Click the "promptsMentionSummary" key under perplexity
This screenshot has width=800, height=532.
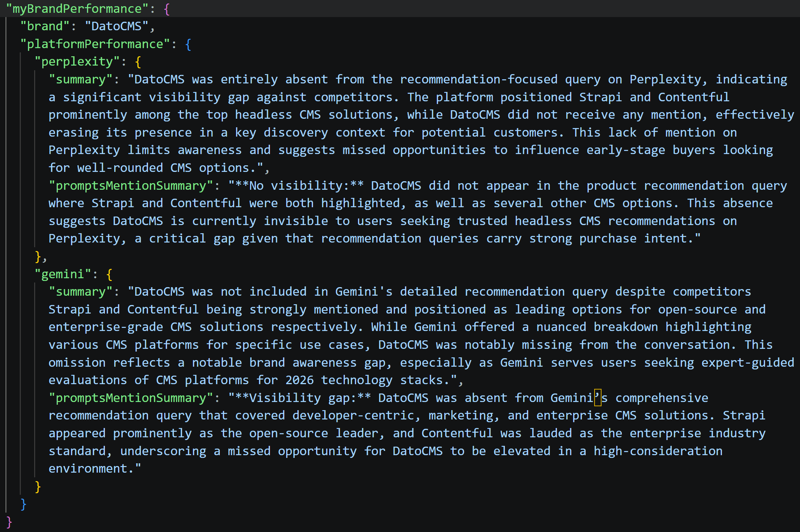point(131,185)
